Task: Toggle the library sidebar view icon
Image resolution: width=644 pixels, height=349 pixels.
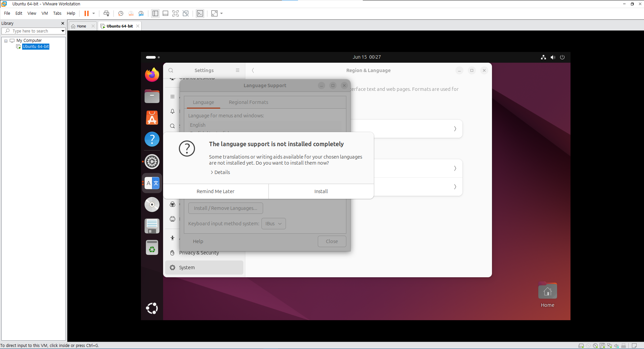Action: [x=155, y=13]
